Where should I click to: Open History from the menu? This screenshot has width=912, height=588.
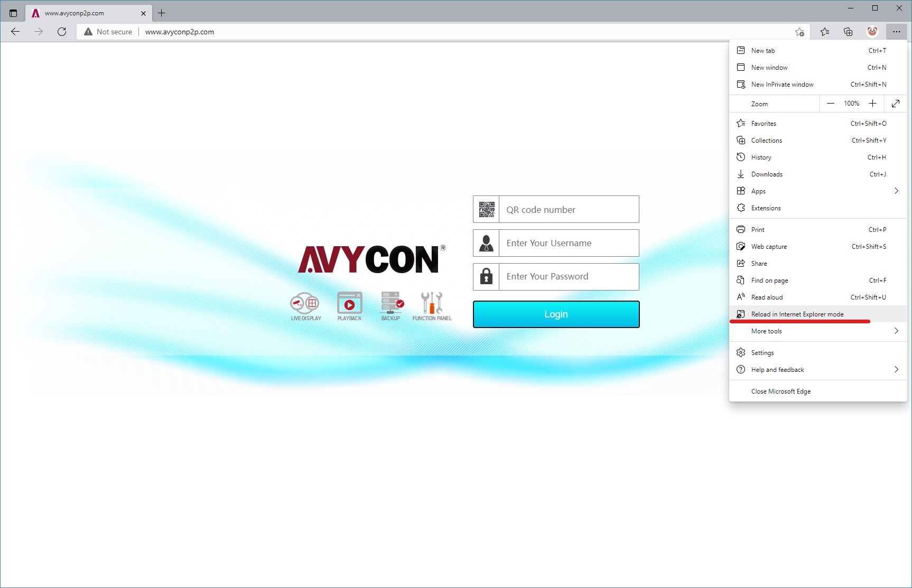click(818, 157)
